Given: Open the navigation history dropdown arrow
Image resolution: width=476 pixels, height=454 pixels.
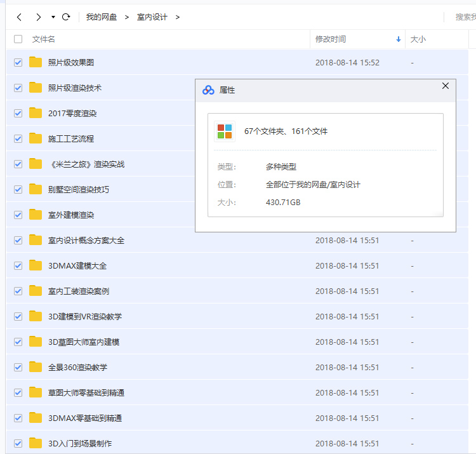Looking at the screenshot, I should pos(53,17).
